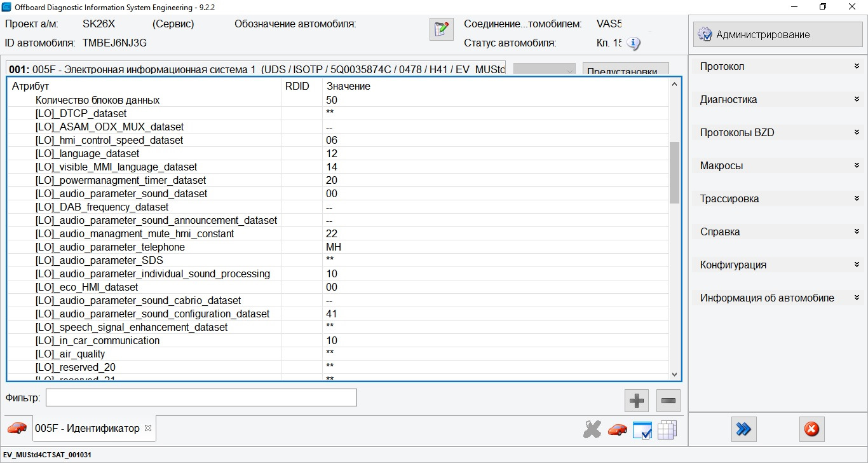The width and height of the screenshot is (868, 463).
Task: Open the Администрирование section
Action: pos(778,35)
